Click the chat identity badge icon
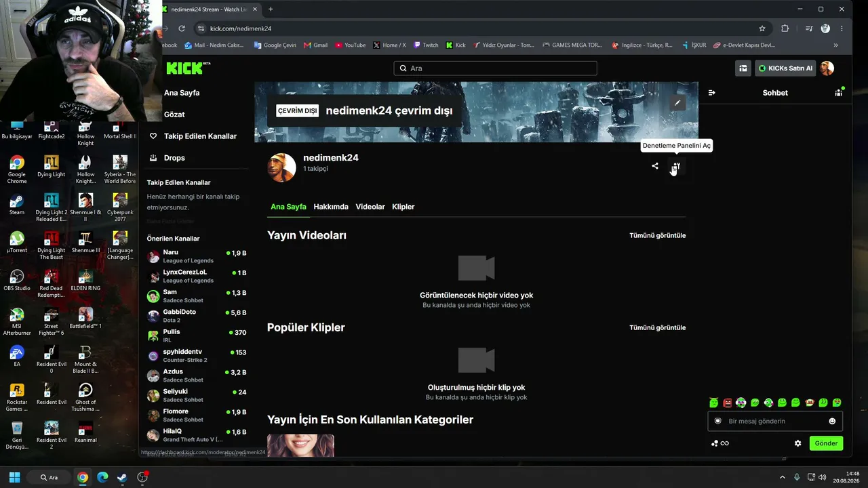868x488 pixels. 718,421
